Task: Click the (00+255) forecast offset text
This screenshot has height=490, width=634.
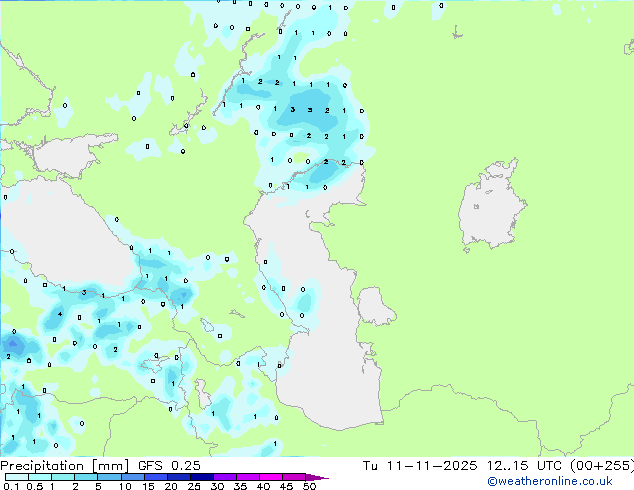Action: (602, 466)
